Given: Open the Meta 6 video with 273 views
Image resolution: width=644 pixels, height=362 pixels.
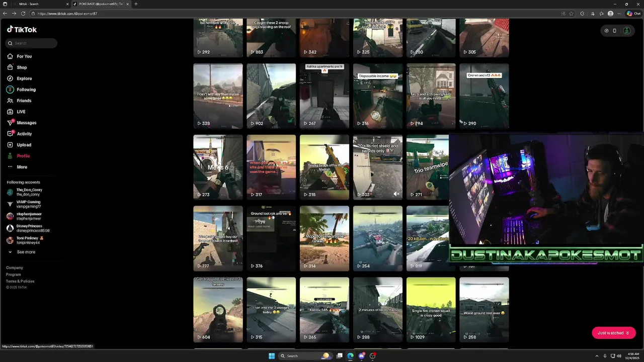Looking at the screenshot, I should [x=218, y=167].
